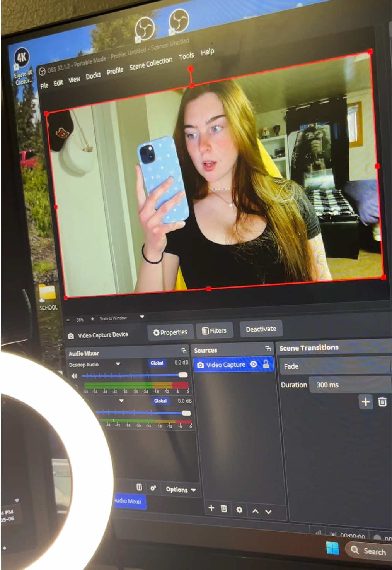
Task: Toggle the Audio Mixer layout icon
Action: point(139,487)
